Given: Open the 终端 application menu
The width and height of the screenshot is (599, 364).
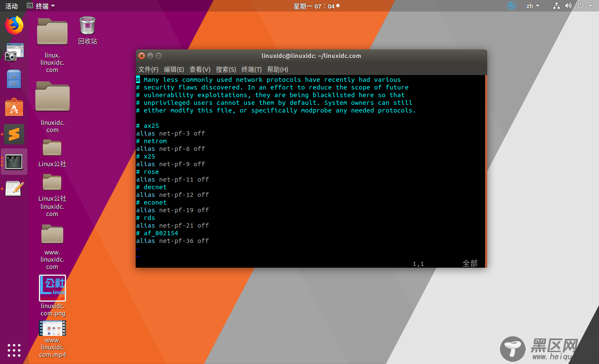Looking at the screenshot, I should (41, 6).
